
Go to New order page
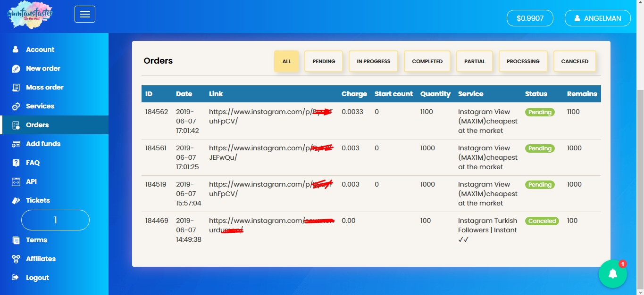[x=43, y=68]
